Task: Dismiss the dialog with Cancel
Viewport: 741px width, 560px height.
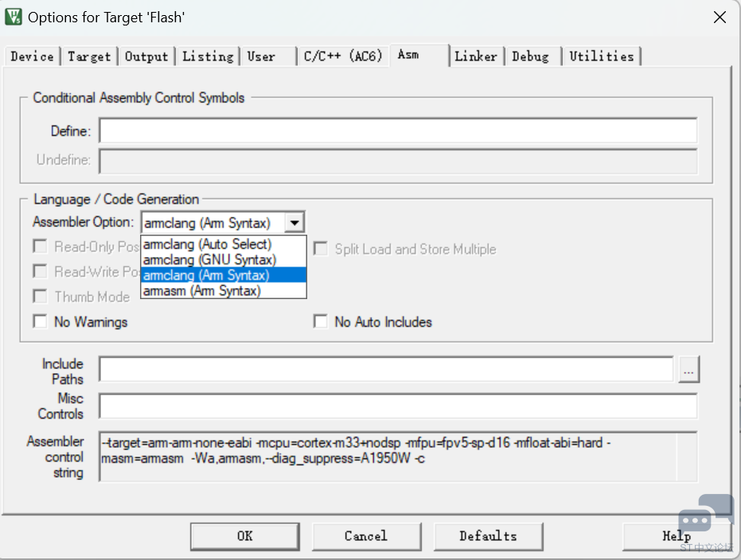Action: (x=366, y=536)
